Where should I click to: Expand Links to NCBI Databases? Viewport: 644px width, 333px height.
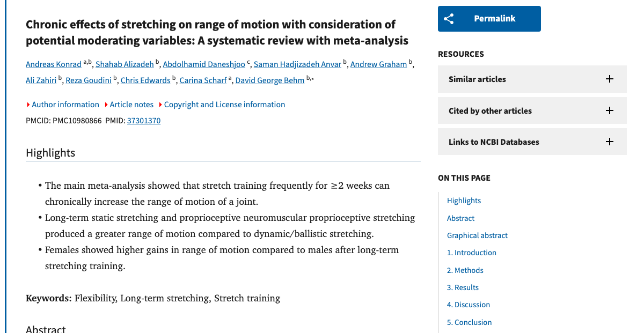[x=493, y=142]
